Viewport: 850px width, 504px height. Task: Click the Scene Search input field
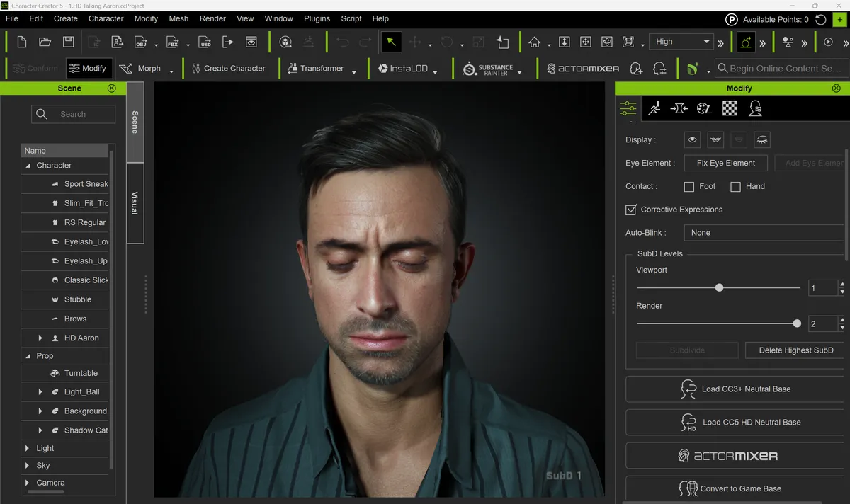[73, 114]
